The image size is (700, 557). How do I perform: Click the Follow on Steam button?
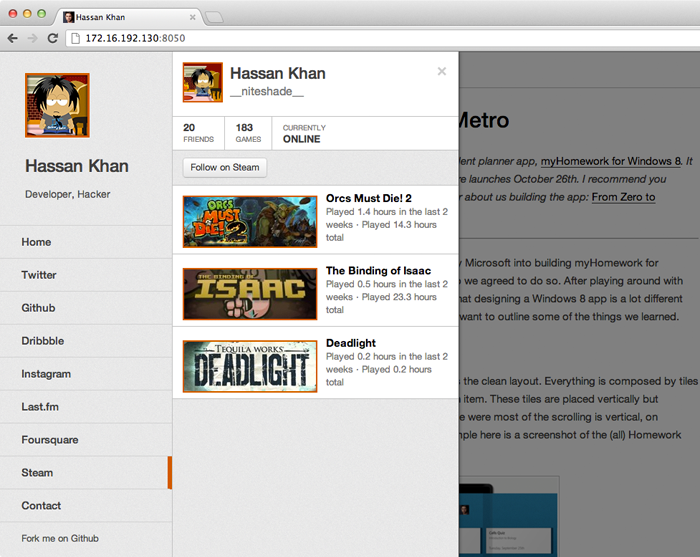coord(225,167)
